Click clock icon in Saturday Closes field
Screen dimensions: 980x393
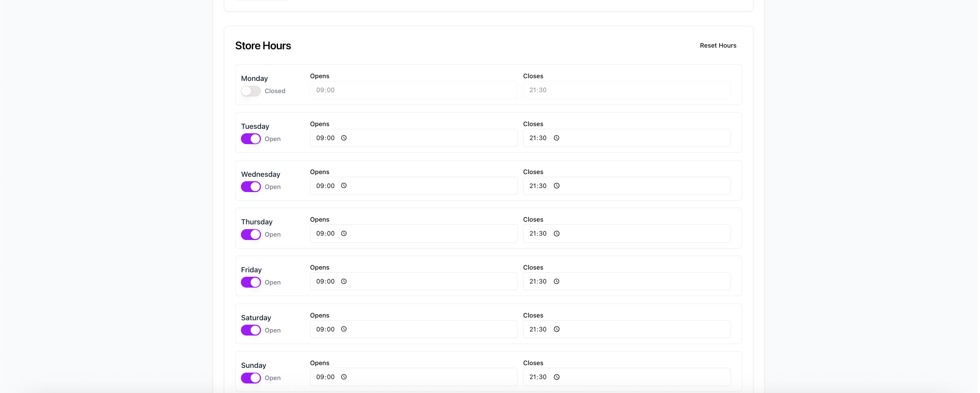click(x=556, y=329)
